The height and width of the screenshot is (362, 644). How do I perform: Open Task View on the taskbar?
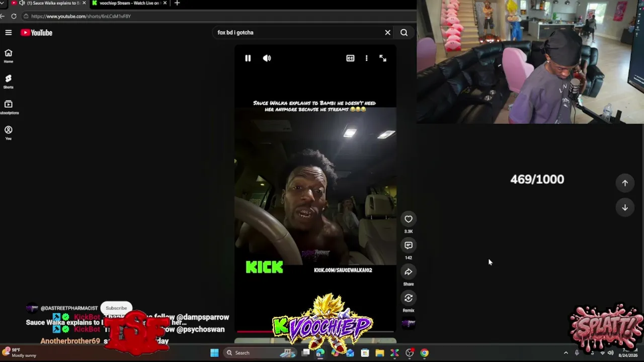point(305,353)
